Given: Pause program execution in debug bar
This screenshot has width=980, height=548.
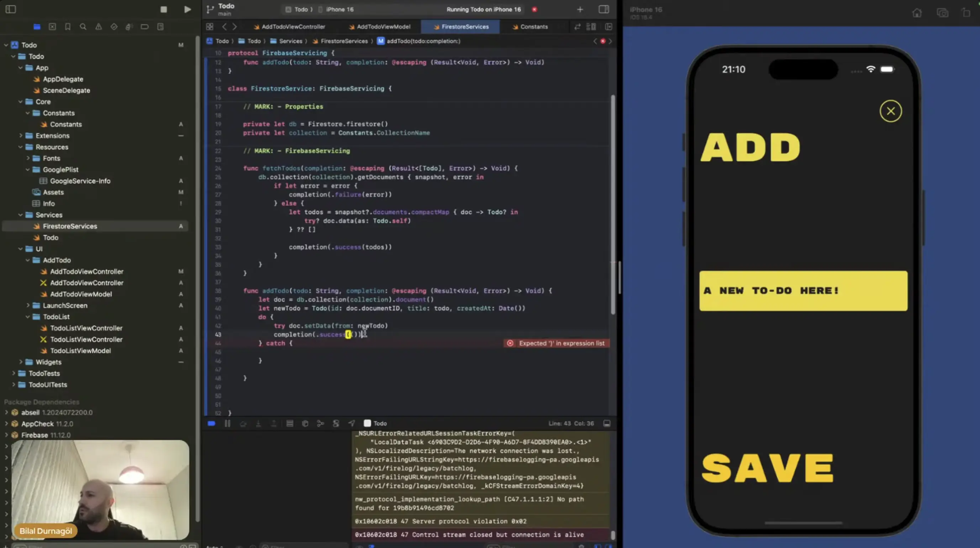Looking at the screenshot, I should coord(227,423).
